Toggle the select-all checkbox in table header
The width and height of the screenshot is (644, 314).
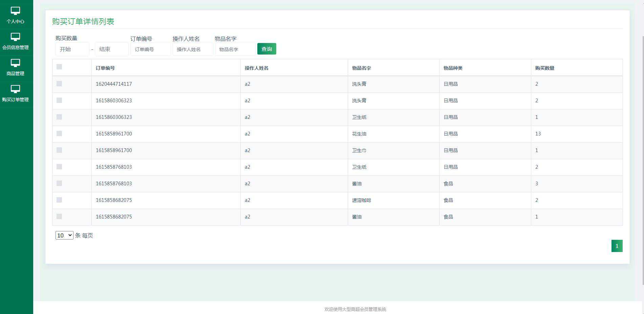coord(59,67)
